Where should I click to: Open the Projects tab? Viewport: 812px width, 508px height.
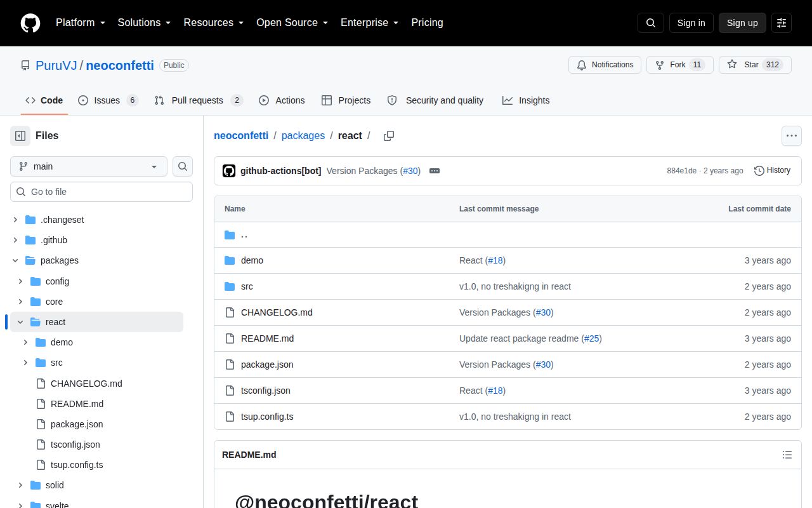346,100
